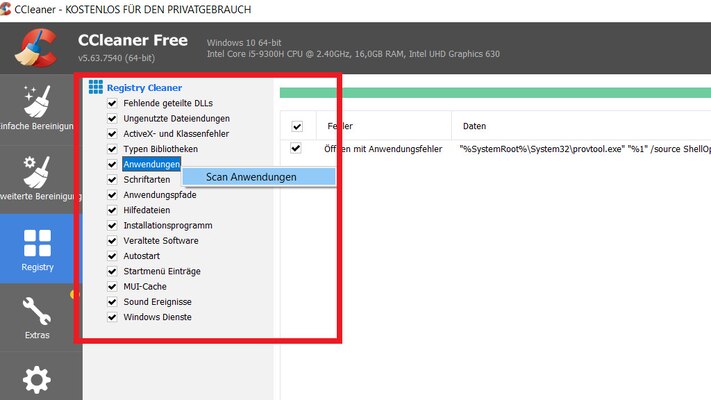
Task: Open the Einfache Bereinigung broom icon
Action: click(36, 103)
